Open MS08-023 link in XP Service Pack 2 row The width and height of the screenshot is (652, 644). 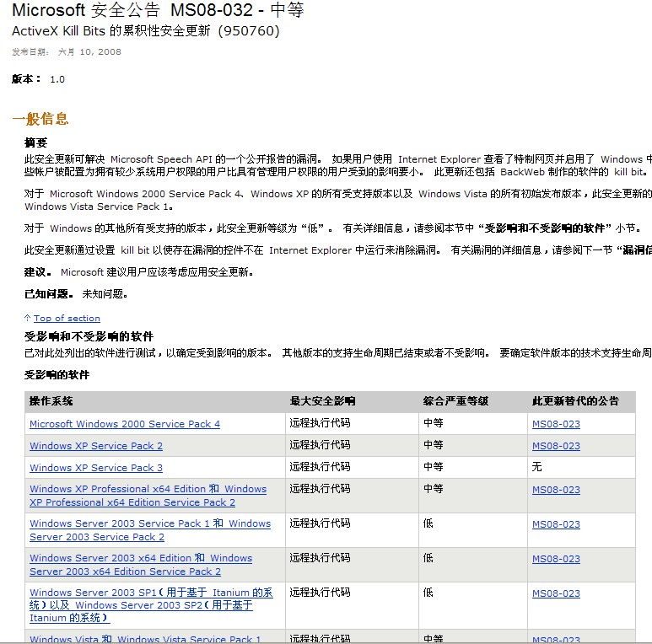(x=556, y=446)
